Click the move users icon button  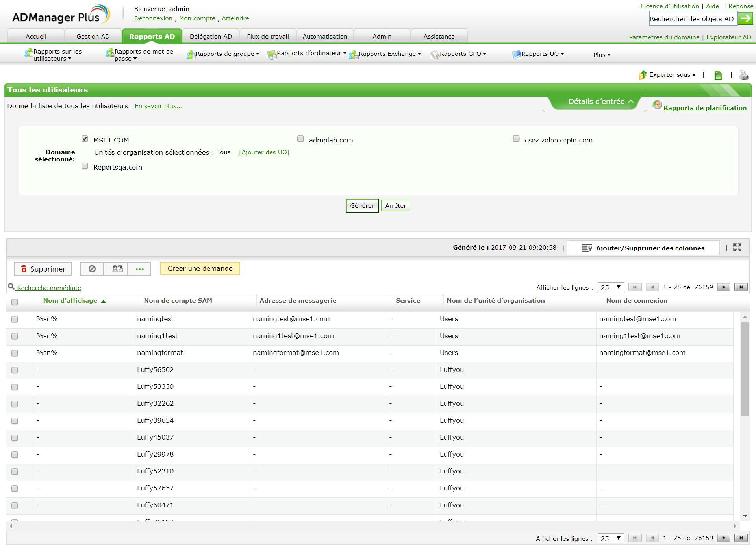(x=117, y=269)
